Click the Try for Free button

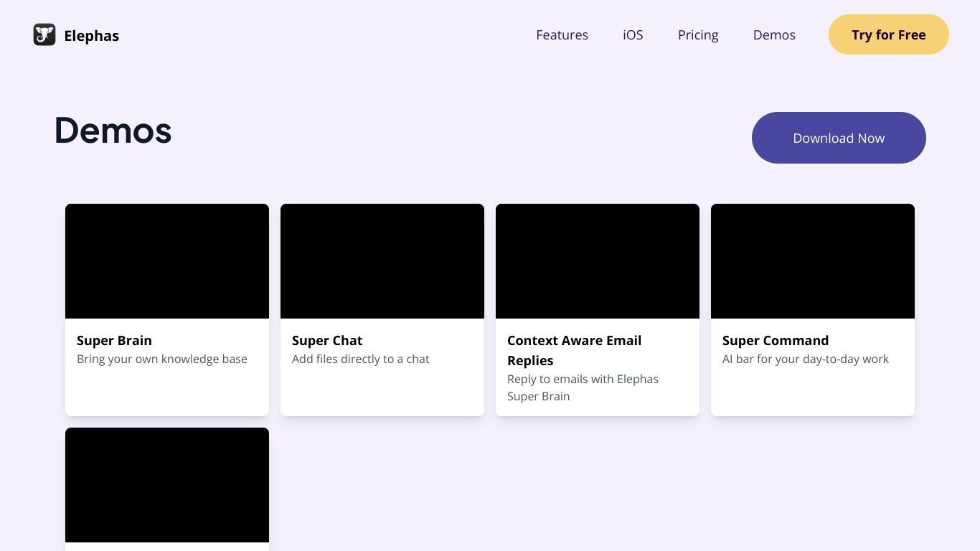pyautogui.click(x=889, y=34)
